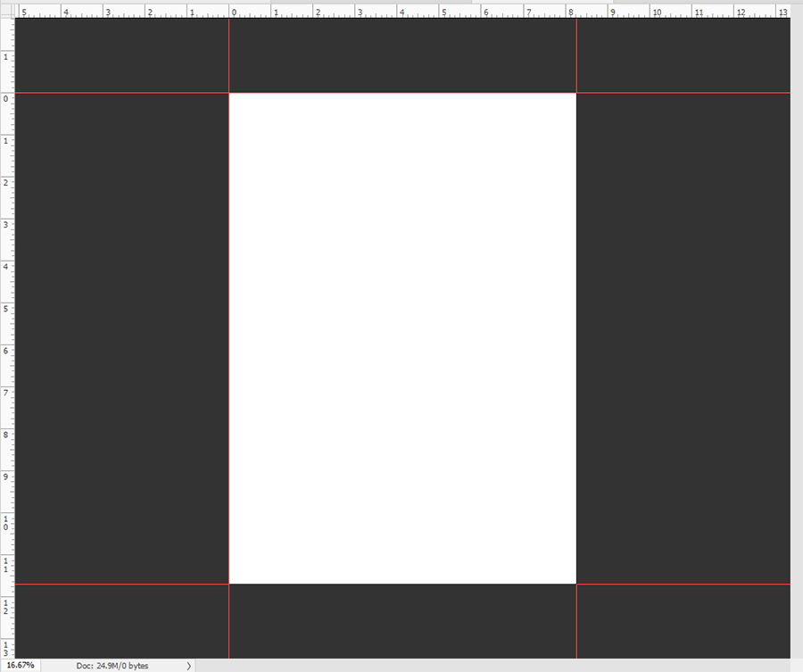Open the status bar arrow menu

188,666
